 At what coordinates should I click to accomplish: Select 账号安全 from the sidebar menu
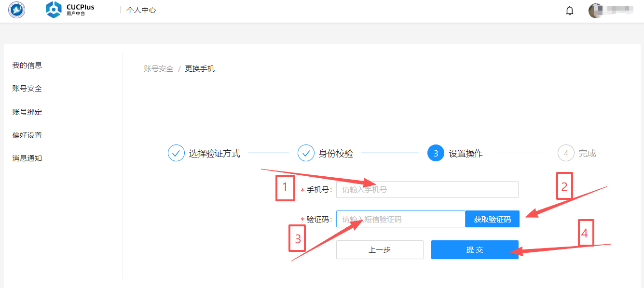click(x=27, y=89)
